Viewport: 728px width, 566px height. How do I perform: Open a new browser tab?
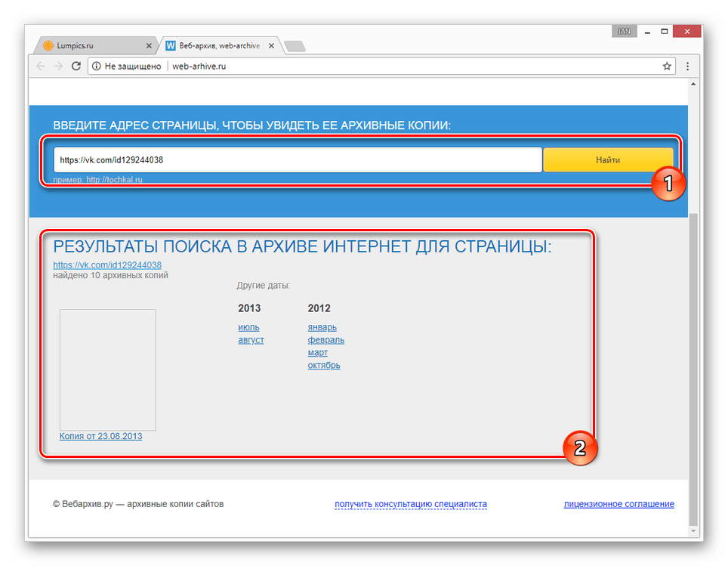click(x=295, y=47)
